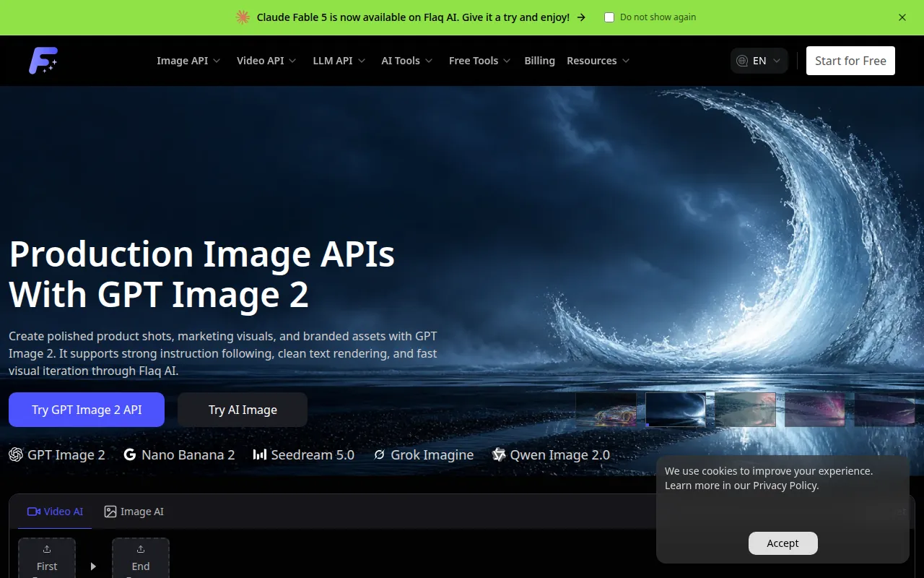Click the Google icon beside Nano Banana 2
The height and width of the screenshot is (578, 924).
(x=130, y=454)
